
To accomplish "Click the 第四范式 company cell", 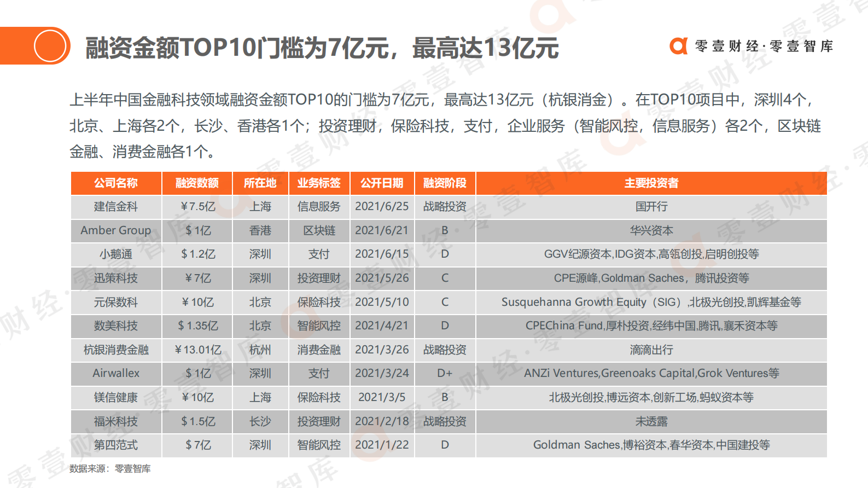I will (116, 445).
